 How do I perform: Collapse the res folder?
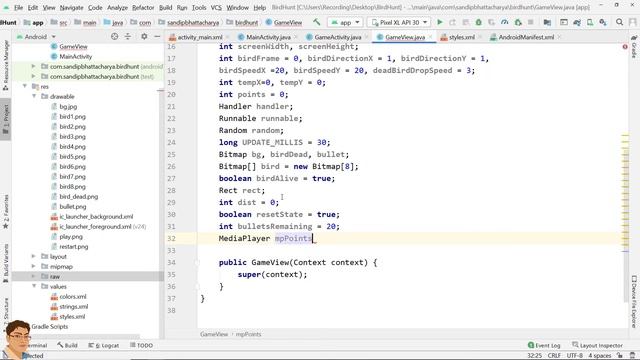click(25, 86)
